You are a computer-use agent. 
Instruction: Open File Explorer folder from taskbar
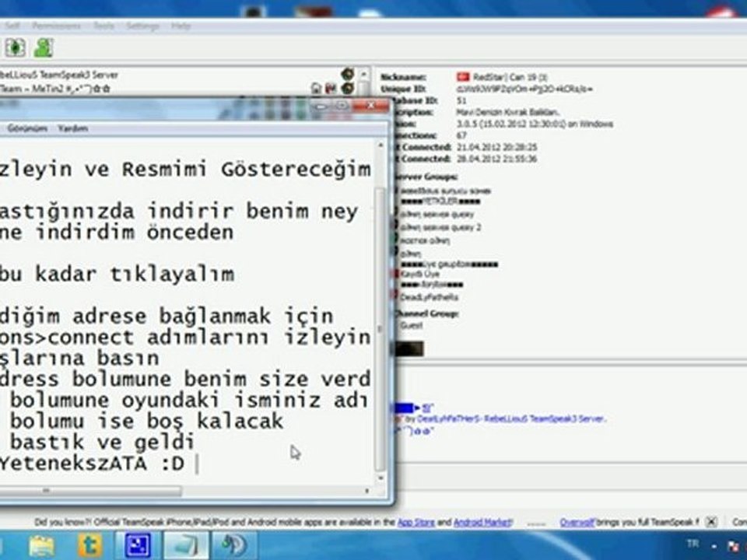click(42, 546)
